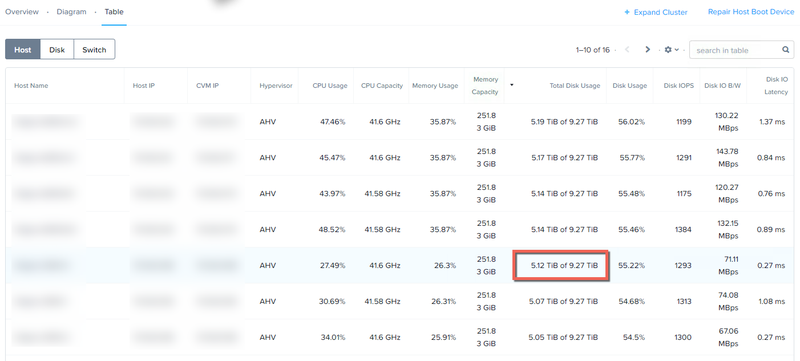
Task: Click the 27.49% CPU usage value
Action: point(332,265)
